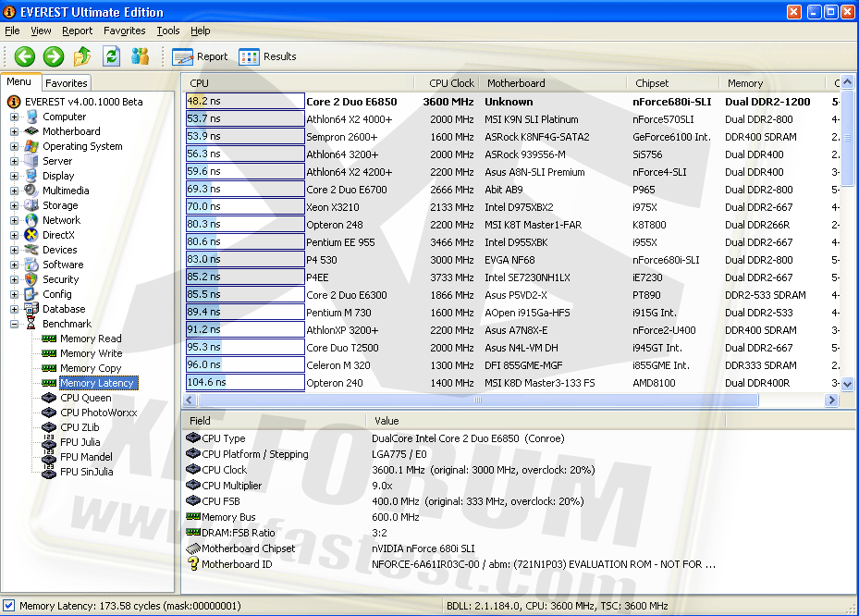Select the FPU Mandel benchmark icon
859x616 pixels.
click(49, 457)
